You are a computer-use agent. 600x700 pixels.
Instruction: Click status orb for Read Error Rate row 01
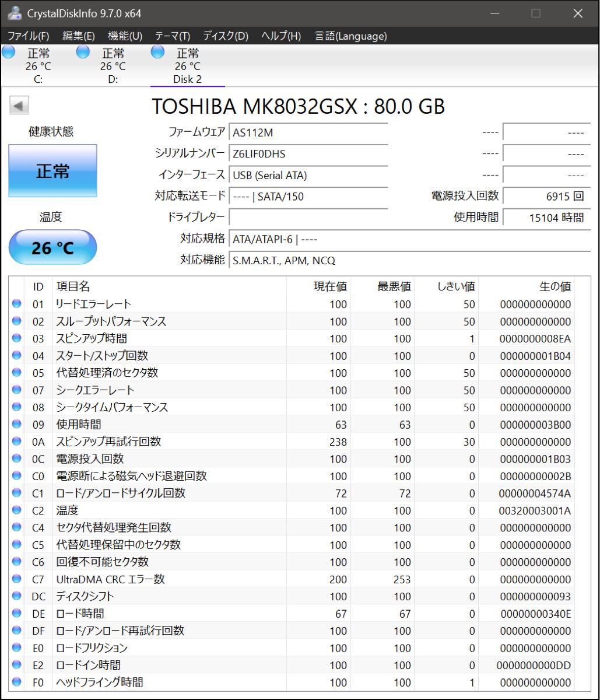(x=16, y=304)
